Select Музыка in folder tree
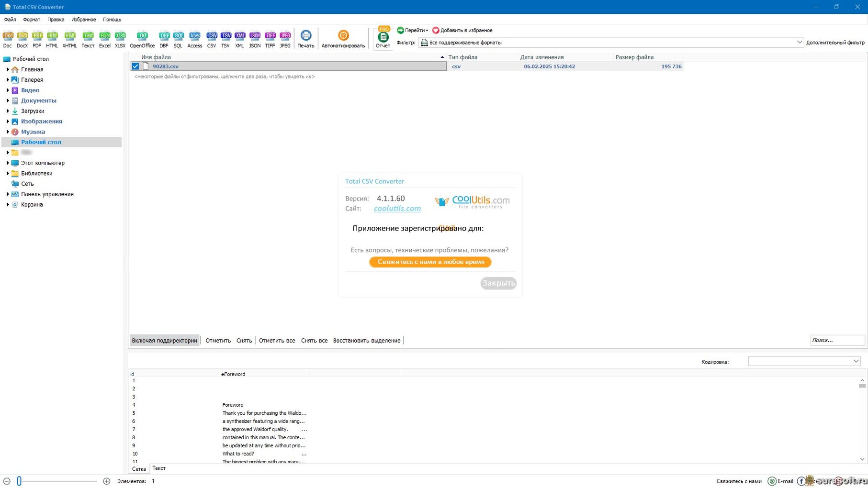This screenshot has width=868, height=488. pyautogui.click(x=33, y=132)
